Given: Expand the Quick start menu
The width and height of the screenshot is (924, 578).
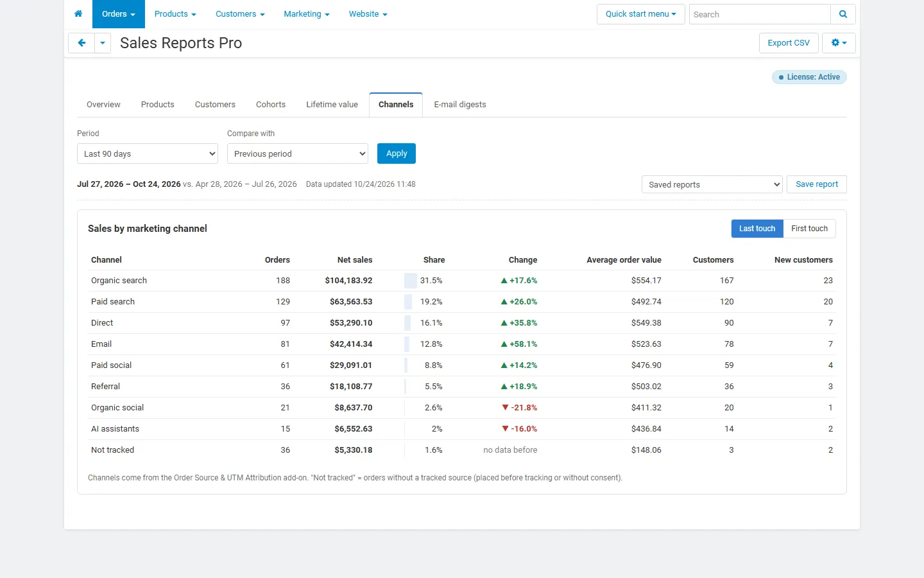Looking at the screenshot, I should pos(641,14).
